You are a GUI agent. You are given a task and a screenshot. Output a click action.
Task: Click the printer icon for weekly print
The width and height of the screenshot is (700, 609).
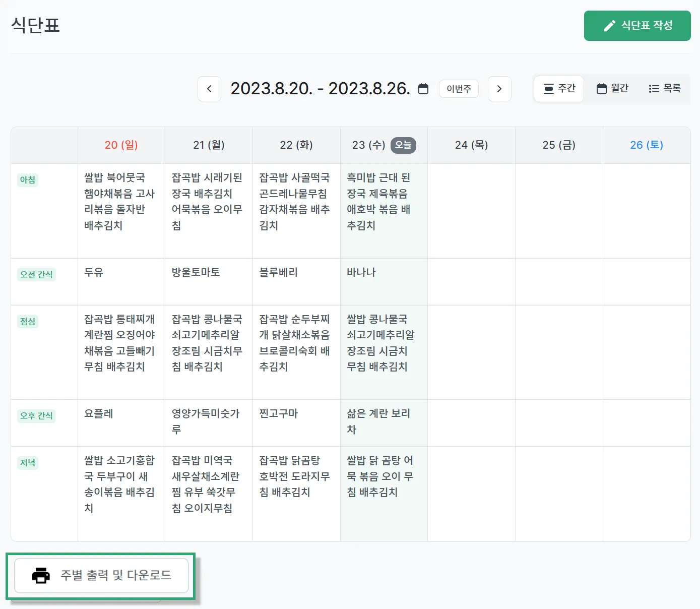coord(41,575)
